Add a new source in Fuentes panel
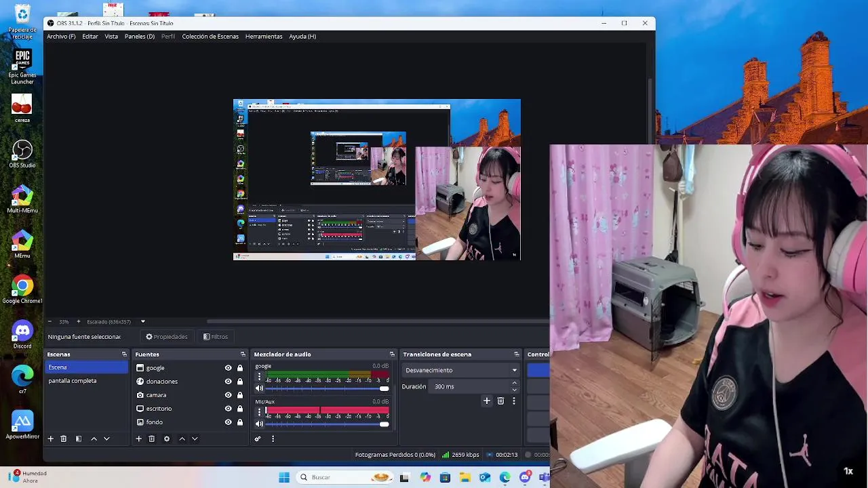Viewport: 868px width, 488px height. [138, 439]
